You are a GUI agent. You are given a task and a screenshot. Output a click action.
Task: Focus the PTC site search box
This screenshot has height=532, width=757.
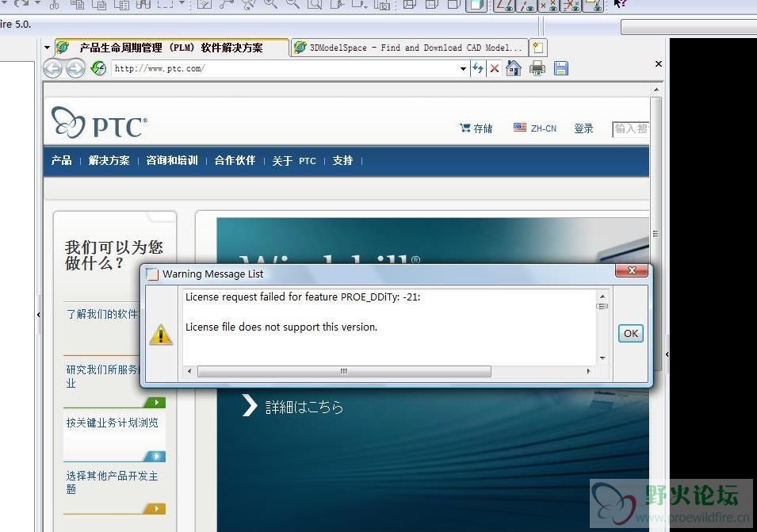pyautogui.click(x=630, y=129)
